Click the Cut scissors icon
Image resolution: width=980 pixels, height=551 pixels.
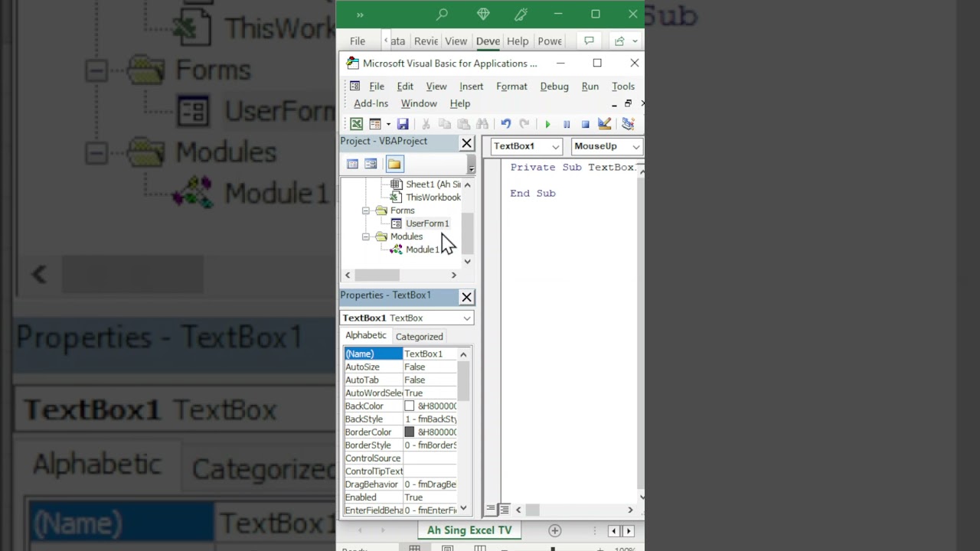pyautogui.click(x=426, y=124)
